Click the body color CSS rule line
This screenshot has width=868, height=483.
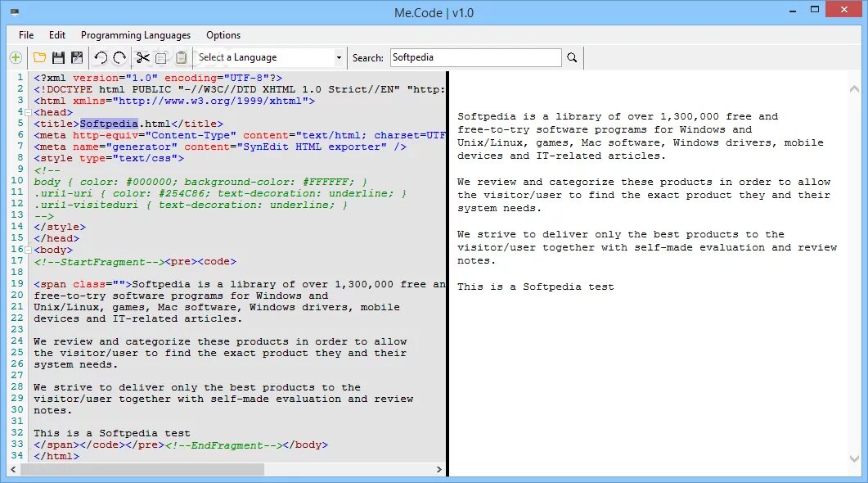200,182
